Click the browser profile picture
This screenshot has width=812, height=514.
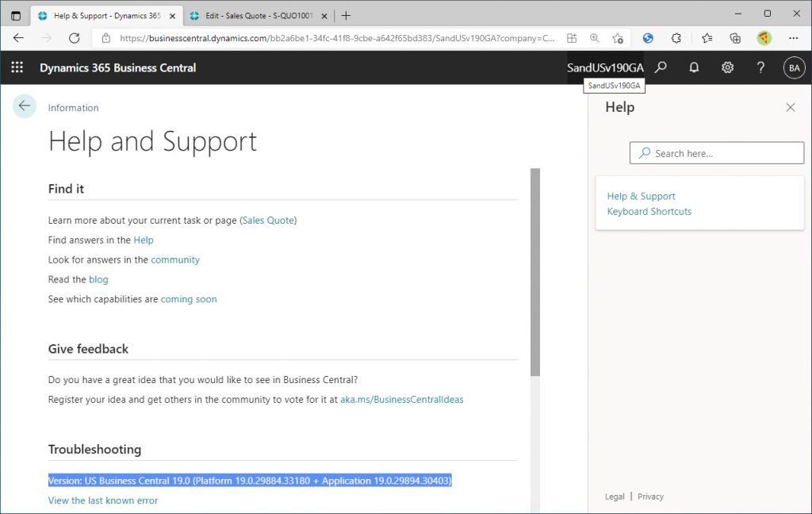point(764,38)
